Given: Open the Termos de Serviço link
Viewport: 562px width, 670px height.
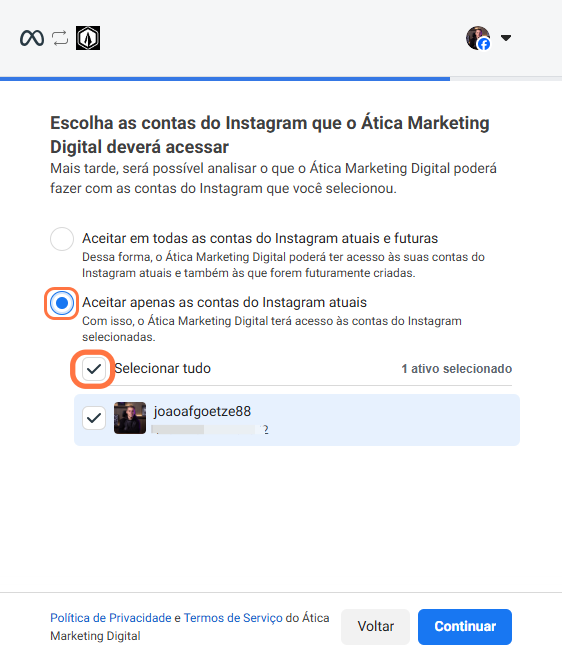Looking at the screenshot, I should pos(233,618).
